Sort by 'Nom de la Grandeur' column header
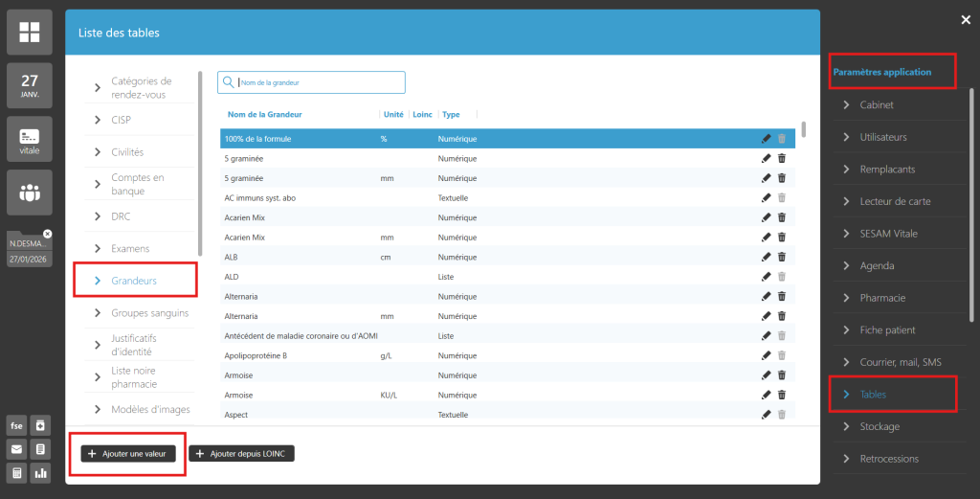 [x=263, y=115]
